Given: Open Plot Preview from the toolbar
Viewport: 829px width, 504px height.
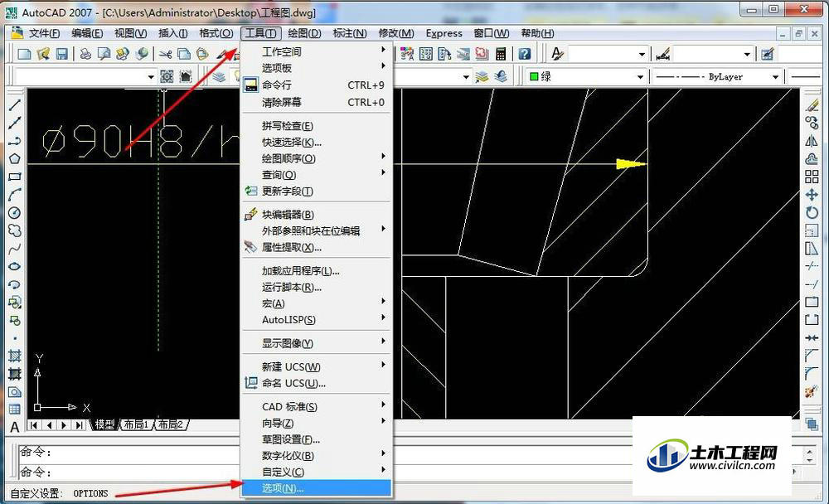Looking at the screenshot, I should [104, 53].
